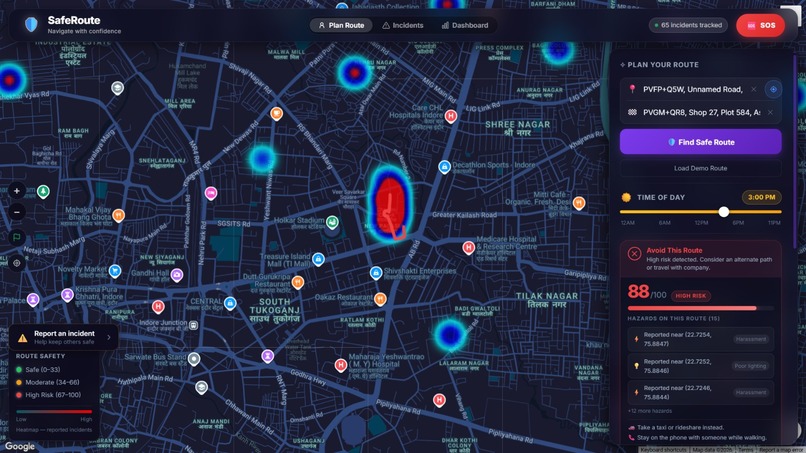
Task: Zoom out on the map
Action: pos(17,212)
